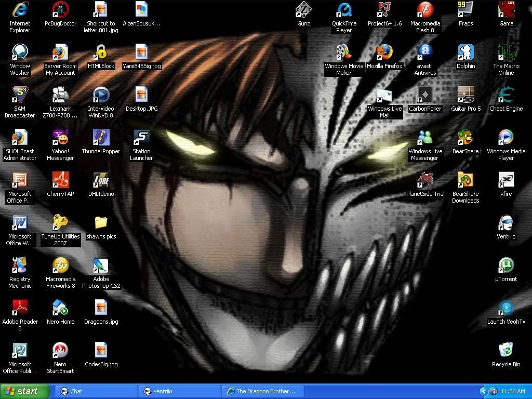The image size is (532, 399).
Task: Select the Adobe Reader 8 icon
Action: click(x=20, y=308)
